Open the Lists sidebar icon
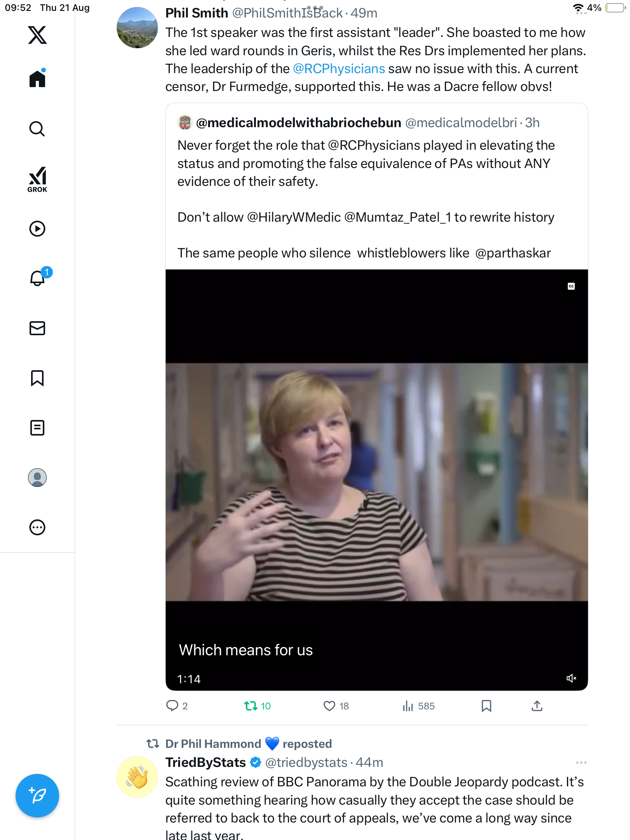Viewport: 630px width, 840px height. (x=37, y=428)
